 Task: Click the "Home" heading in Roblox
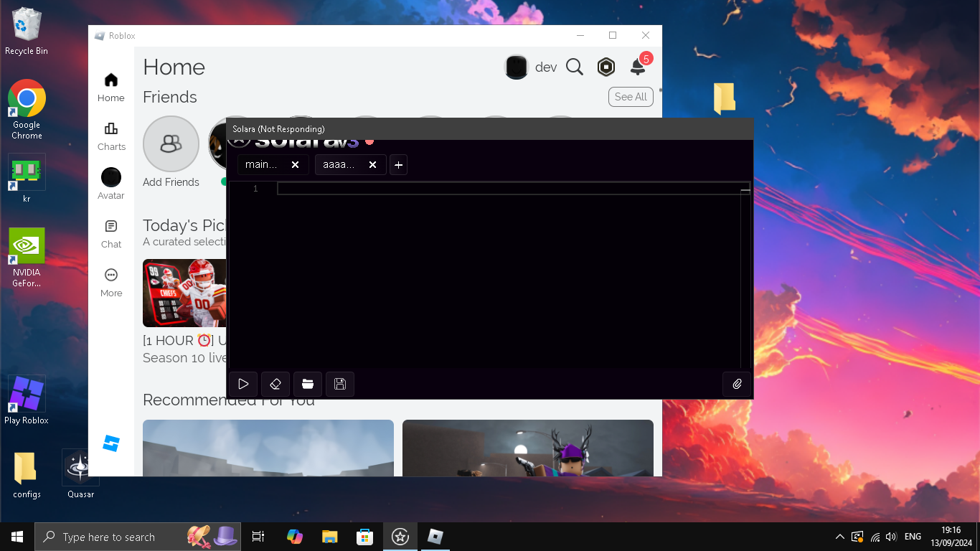[174, 67]
